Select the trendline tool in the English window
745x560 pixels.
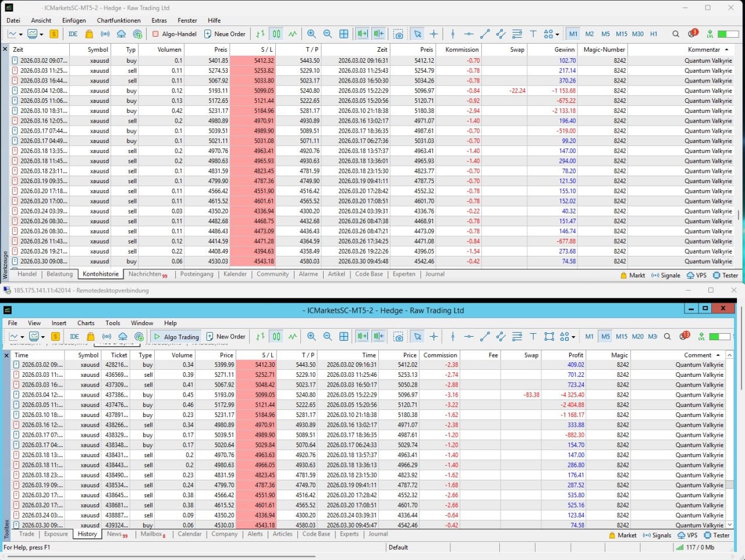(485, 336)
